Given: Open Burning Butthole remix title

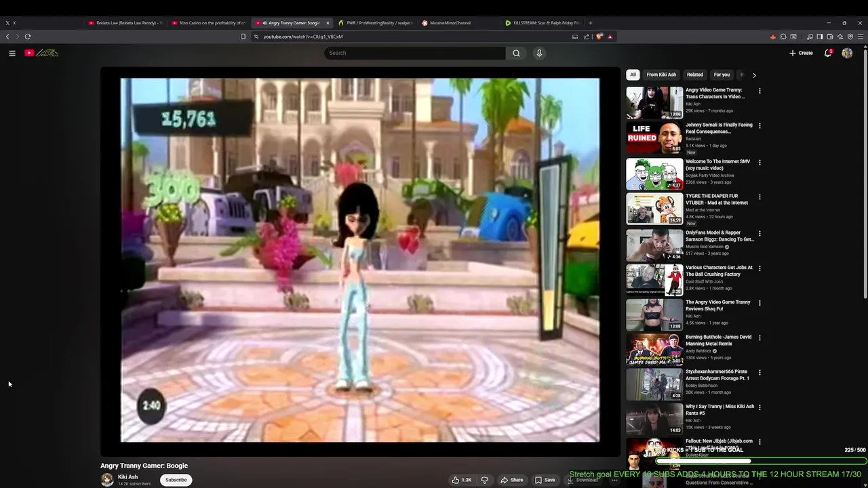Looking at the screenshot, I should [x=718, y=340].
